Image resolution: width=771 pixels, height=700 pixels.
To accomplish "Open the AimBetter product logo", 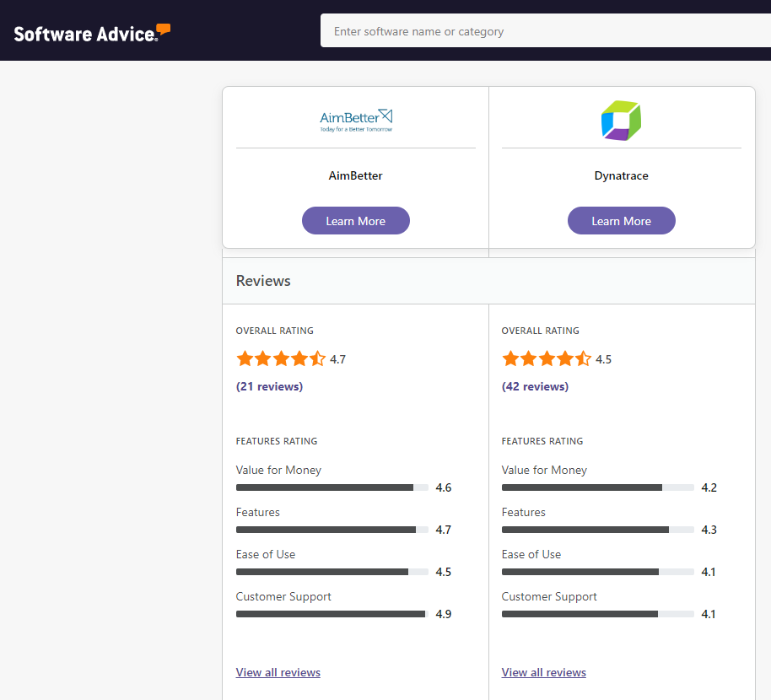I will (356, 121).
